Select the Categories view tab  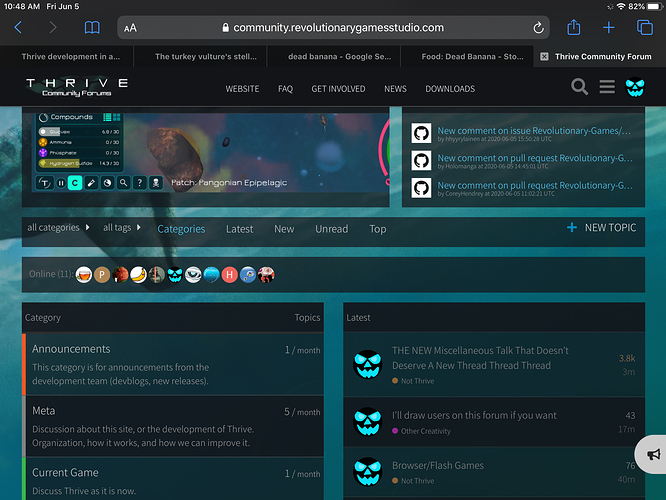pos(181,229)
